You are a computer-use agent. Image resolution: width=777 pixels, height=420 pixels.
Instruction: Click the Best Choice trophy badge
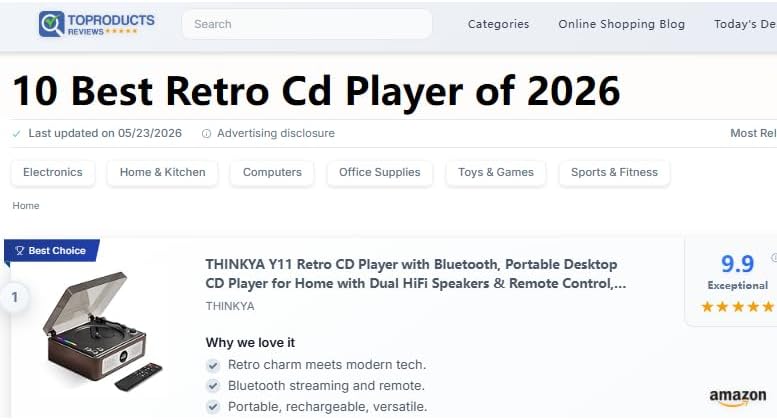point(52,251)
